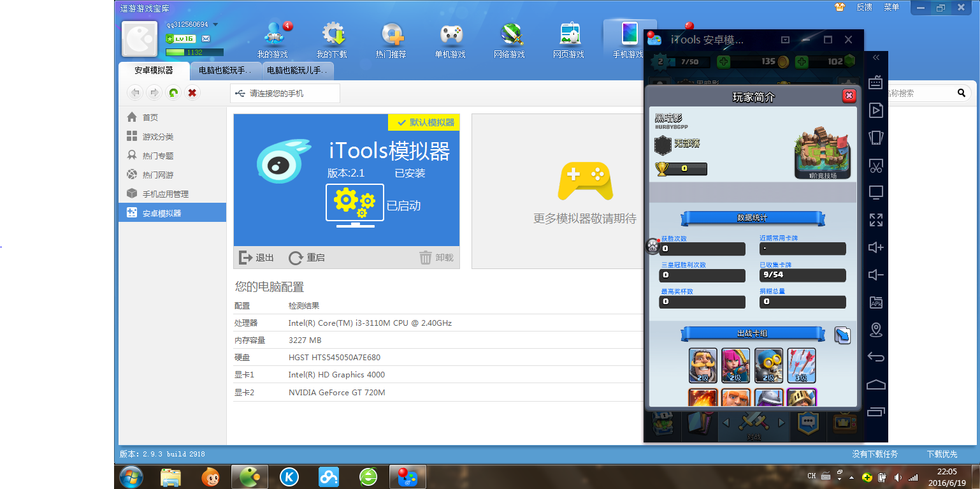Click the 请连接您的手机 field
This screenshot has height=489, width=980.
[285, 93]
